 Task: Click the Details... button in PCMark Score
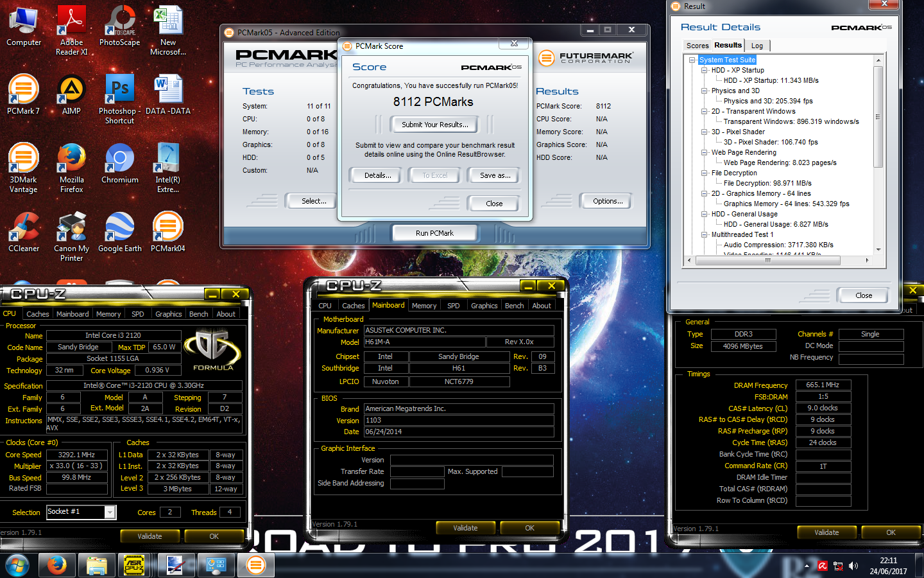coord(377,175)
